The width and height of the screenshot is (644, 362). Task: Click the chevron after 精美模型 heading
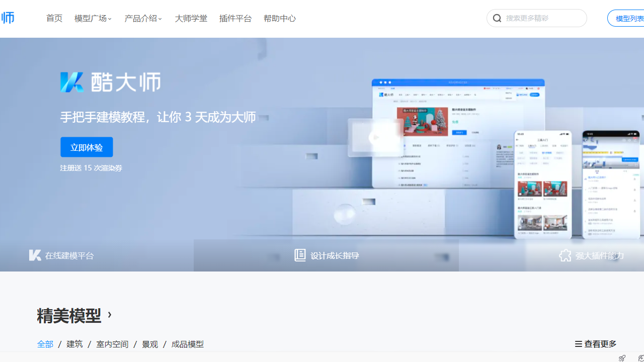pos(109,315)
